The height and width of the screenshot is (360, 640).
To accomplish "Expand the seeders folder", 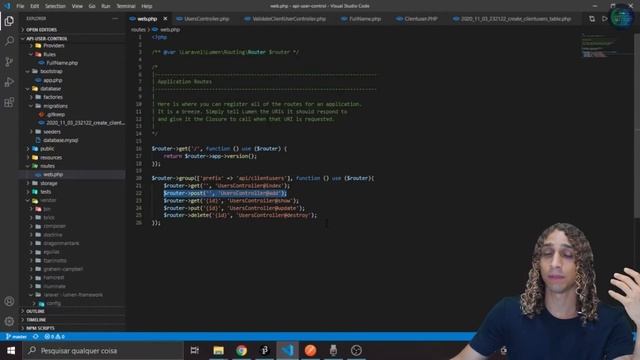I will [52, 132].
